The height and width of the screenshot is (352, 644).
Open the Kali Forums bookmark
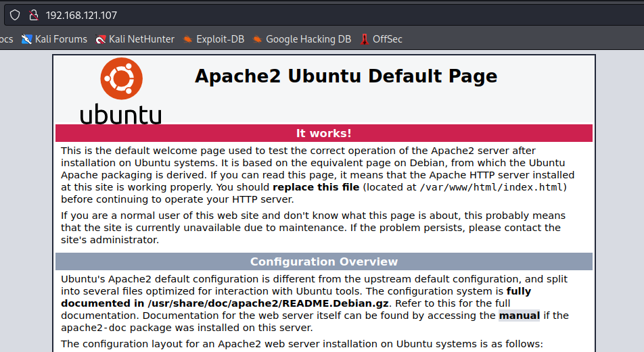(x=55, y=39)
